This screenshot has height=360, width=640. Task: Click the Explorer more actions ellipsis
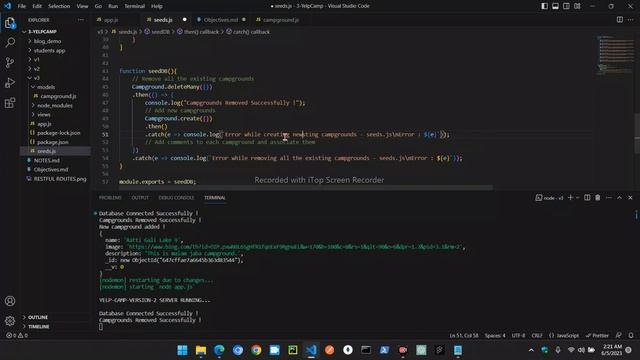click(x=81, y=20)
